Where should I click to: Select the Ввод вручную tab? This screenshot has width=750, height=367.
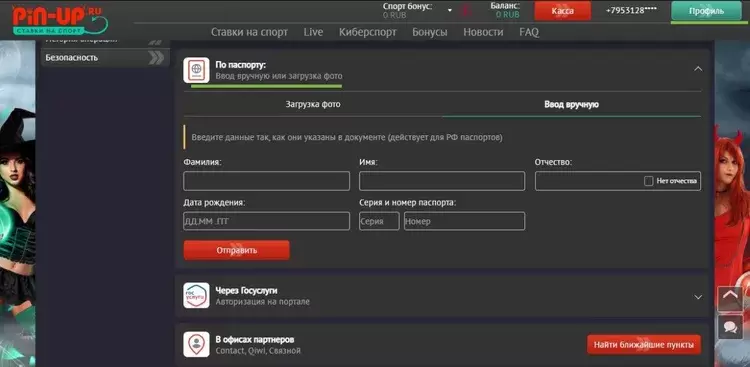click(x=572, y=104)
